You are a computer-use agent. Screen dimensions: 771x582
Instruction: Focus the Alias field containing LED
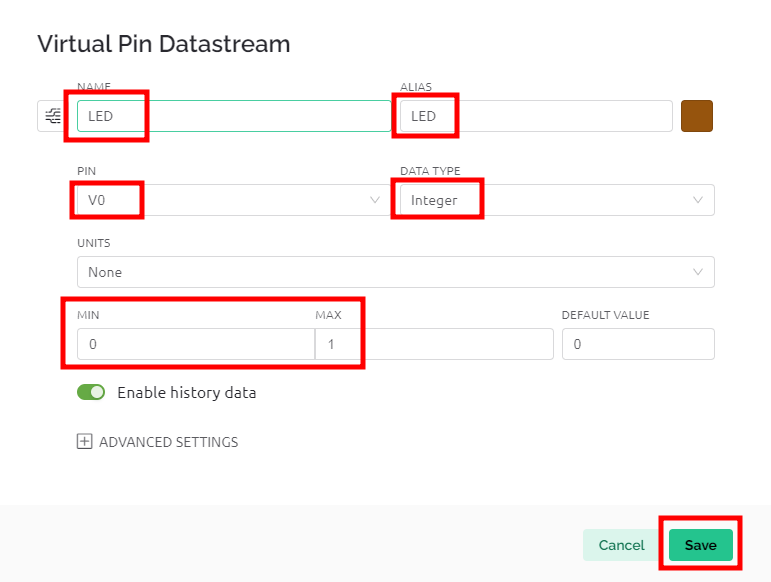(536, 116)
